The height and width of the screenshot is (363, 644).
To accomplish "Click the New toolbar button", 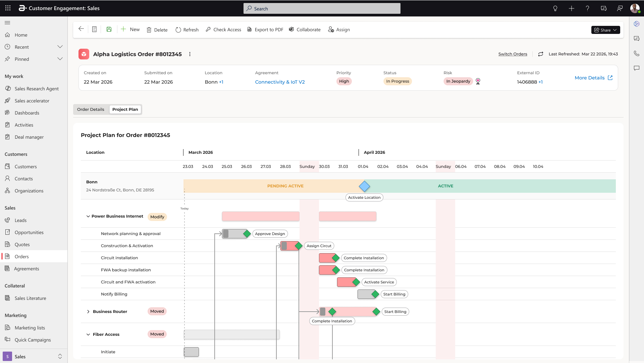I will click(x=130, y=29).
